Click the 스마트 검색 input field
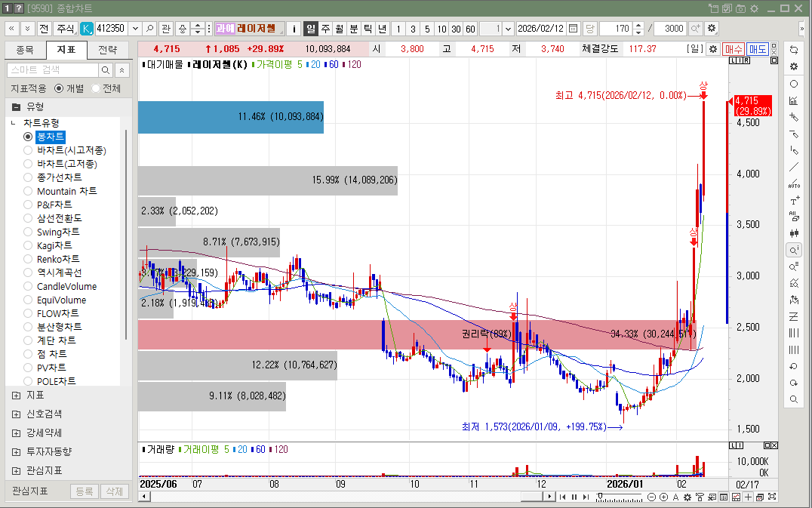The image size is (812, 508). 52,70
